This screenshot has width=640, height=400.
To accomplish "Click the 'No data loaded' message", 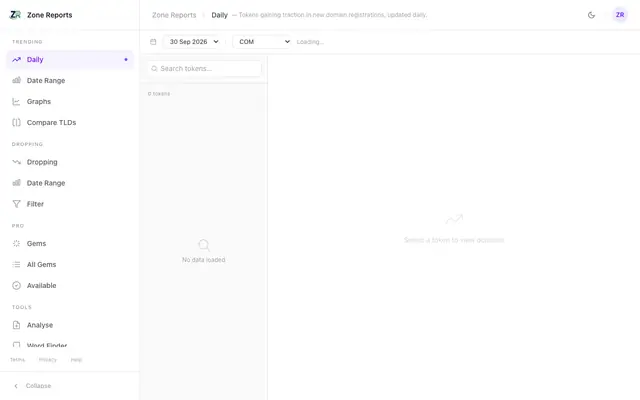I will (203, 260).
